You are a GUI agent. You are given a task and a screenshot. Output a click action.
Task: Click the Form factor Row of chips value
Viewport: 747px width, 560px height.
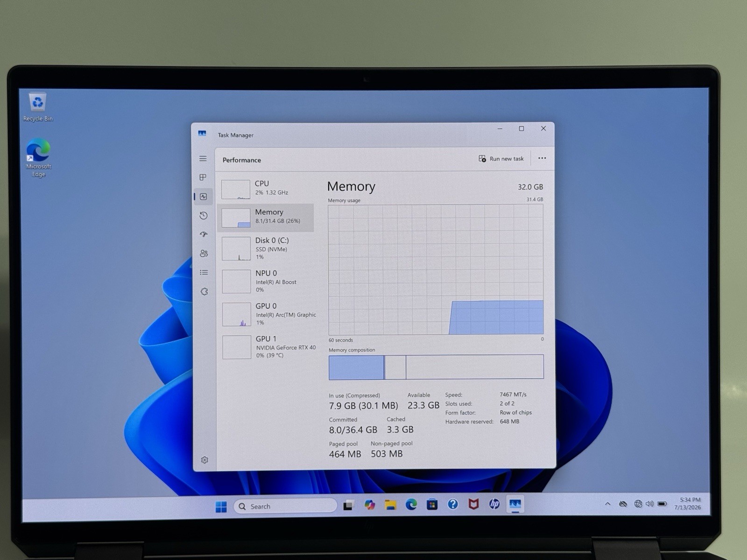516,413
